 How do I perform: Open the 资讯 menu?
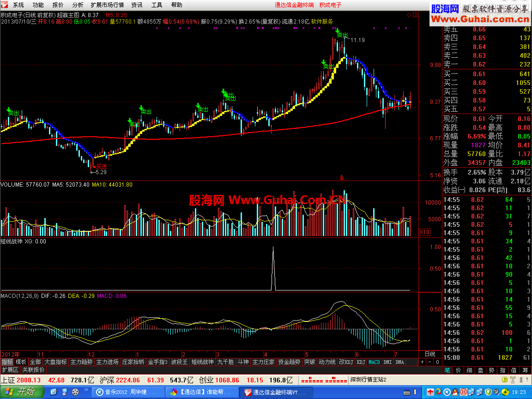click(x=137, y=5)
